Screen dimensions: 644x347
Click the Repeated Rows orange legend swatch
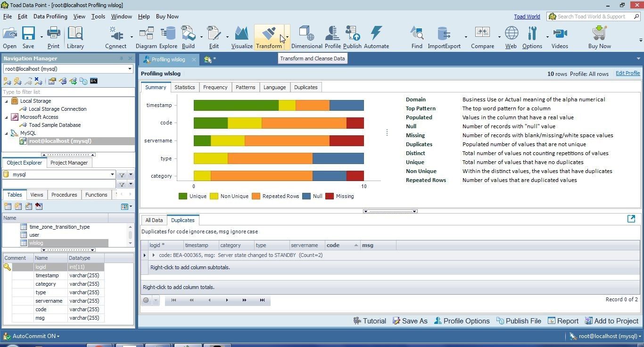[256, 196]
